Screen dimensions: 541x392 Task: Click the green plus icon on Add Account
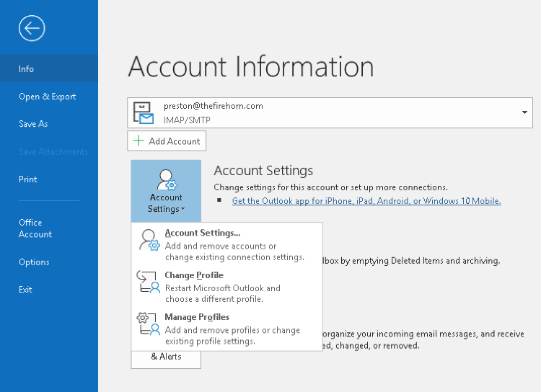[138, 141]
